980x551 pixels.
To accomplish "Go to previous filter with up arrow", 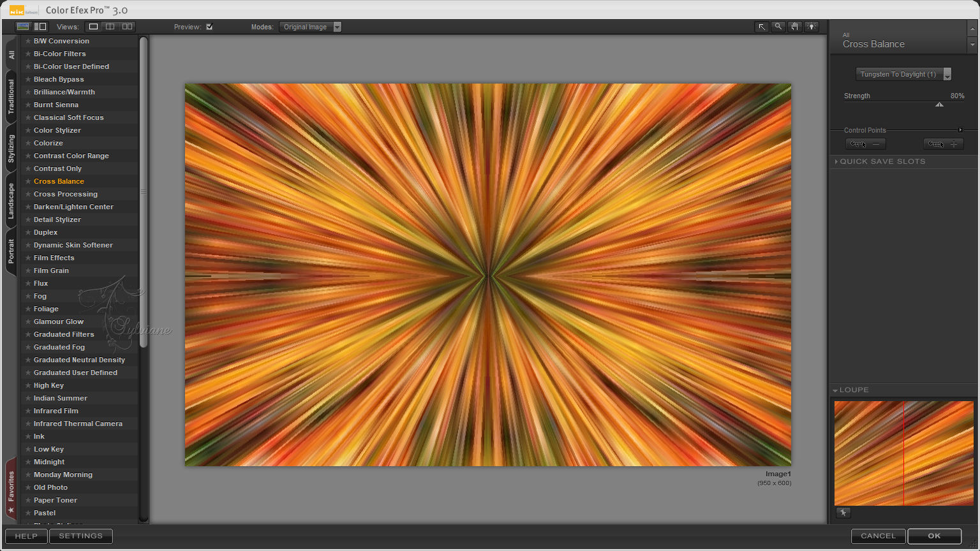I will click(972, 29).
